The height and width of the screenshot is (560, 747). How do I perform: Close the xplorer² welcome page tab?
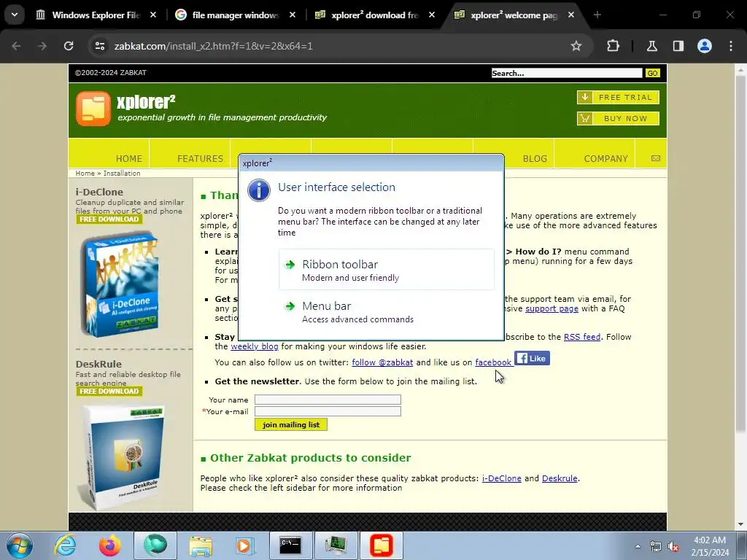pyautogui.click(x=570, y=15)
